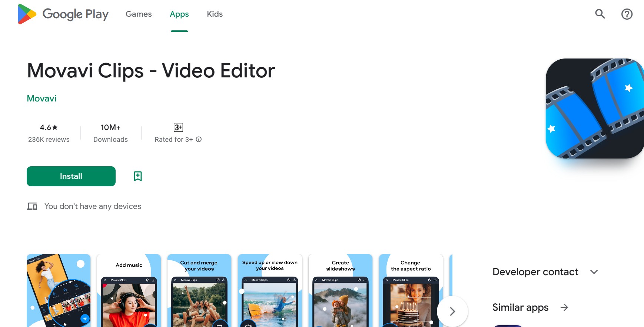Open the search magnifier icon
644x327 pixels.
(x=600, y=14)
